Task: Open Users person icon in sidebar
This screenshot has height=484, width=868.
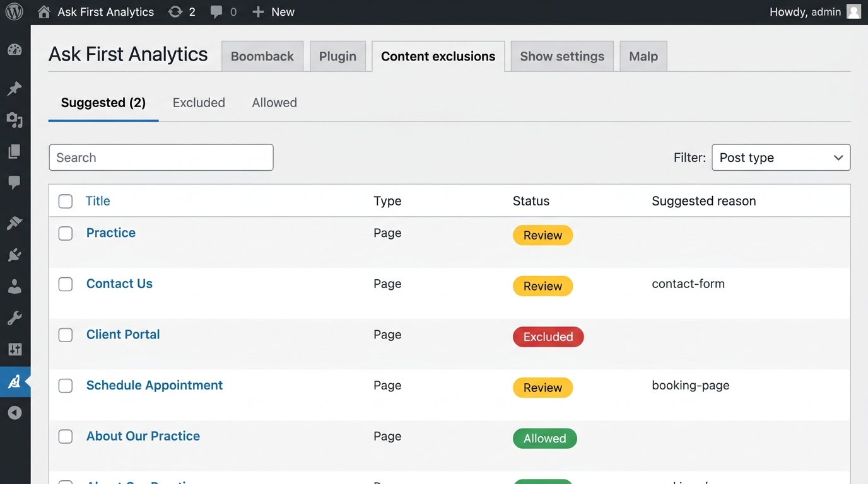Action: coord(15,287)
